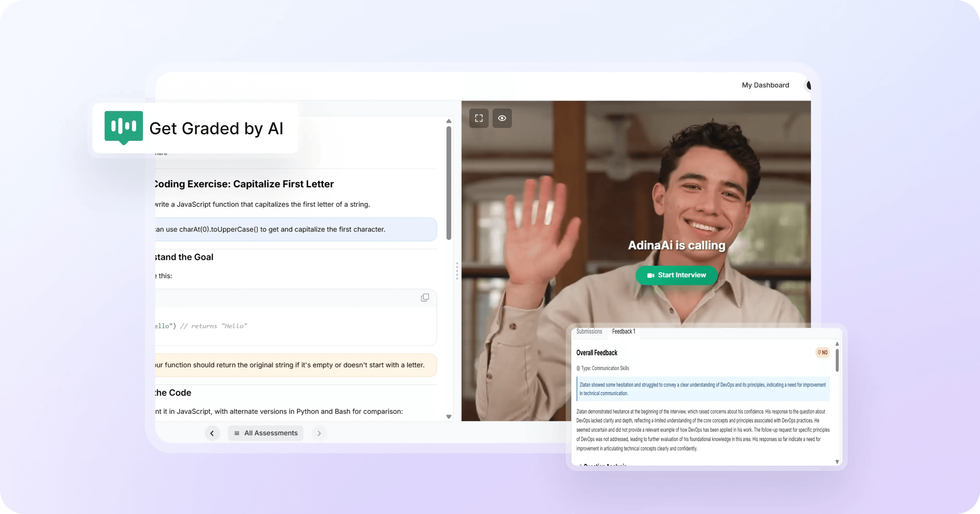Screen dimensions: 980x514
Task: Toggle the eye visibility icon on video
Action: coord(502,118)
